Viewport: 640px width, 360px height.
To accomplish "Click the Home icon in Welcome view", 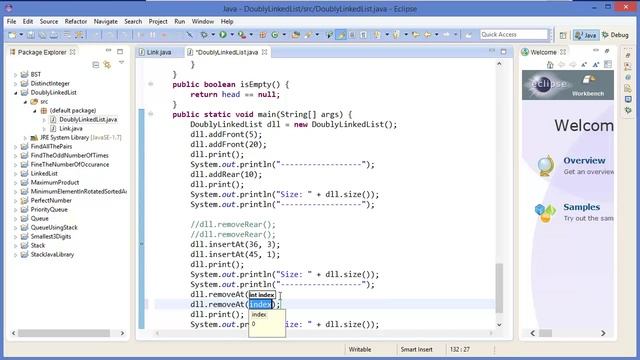I will tap(550, 64).
